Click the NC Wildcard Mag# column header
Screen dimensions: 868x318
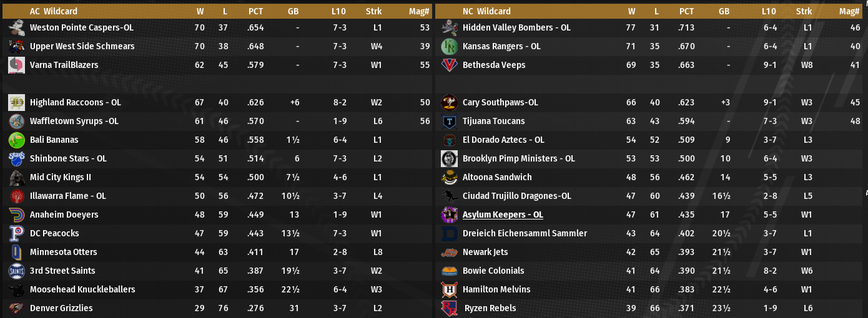(849, 11)
